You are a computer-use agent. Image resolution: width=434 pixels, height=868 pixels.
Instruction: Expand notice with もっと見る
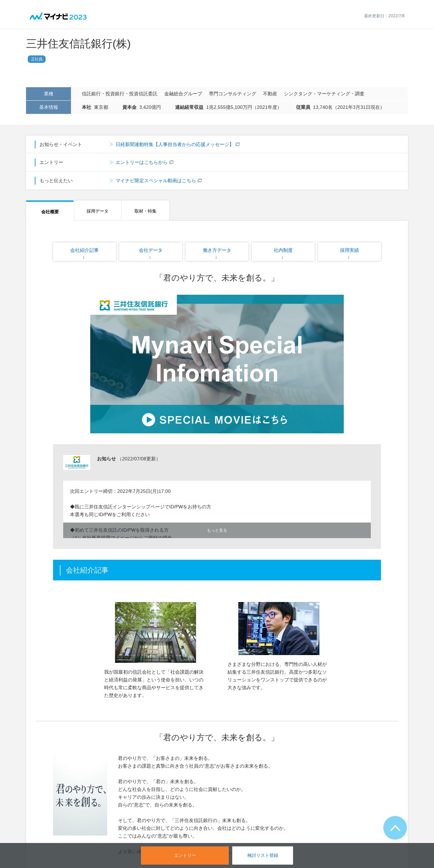pyautogui.click(x=217, y=530)
